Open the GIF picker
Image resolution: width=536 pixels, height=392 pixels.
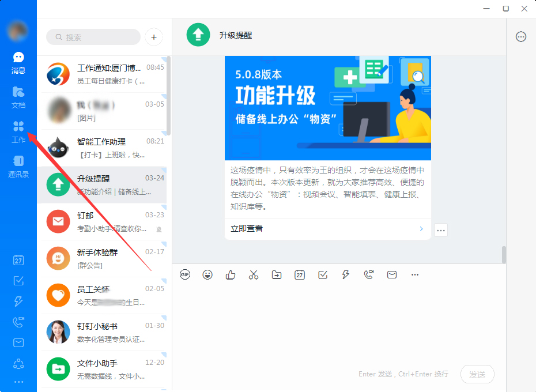coord(184,275)
